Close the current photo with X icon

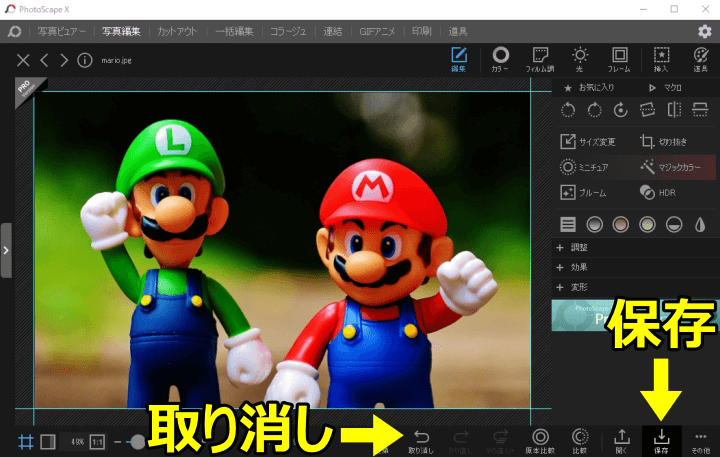click(x=23, y=60)
